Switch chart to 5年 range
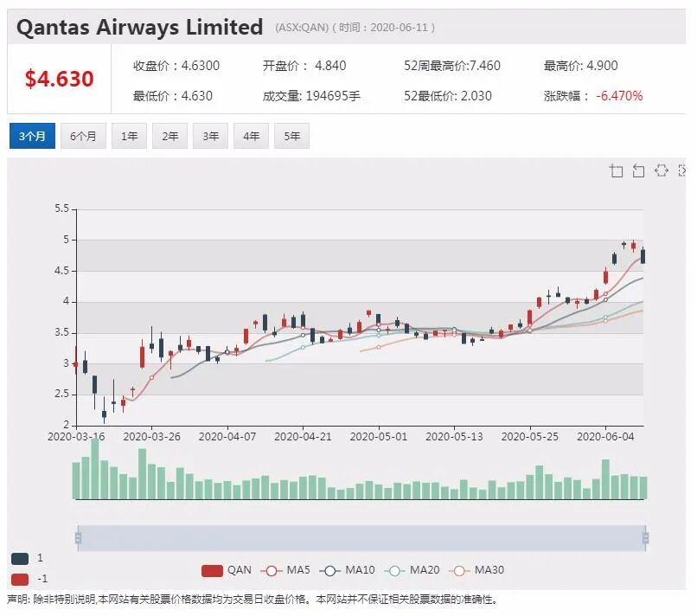 pyautogui.click(x=291, y=136)
